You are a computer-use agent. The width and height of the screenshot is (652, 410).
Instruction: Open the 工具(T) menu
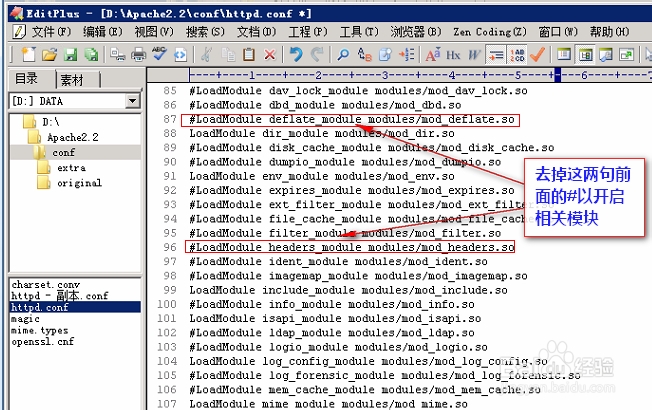pyautogui.click(x=359, y=32)
